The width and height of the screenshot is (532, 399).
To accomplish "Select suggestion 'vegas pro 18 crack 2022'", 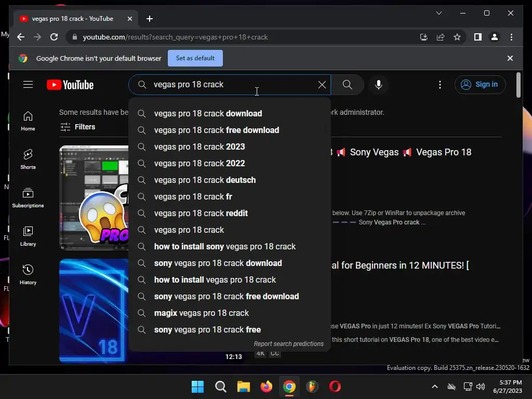I will [x=230, y=163].
